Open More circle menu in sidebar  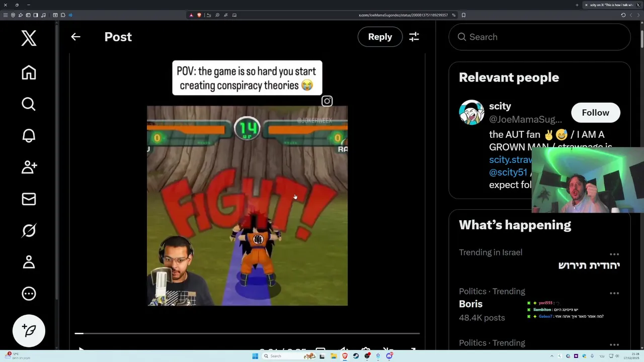(29, 294)
